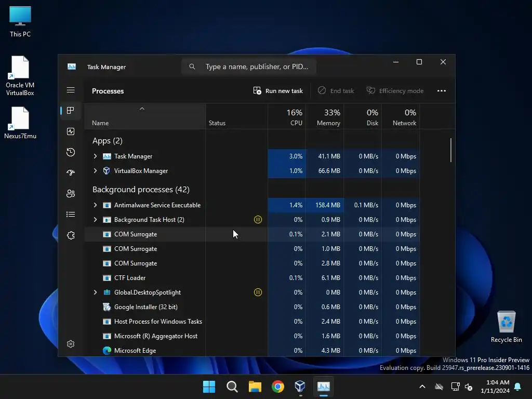Sort by the Status column header
This screenshot has width=532, height=399.
coord(236,117)
